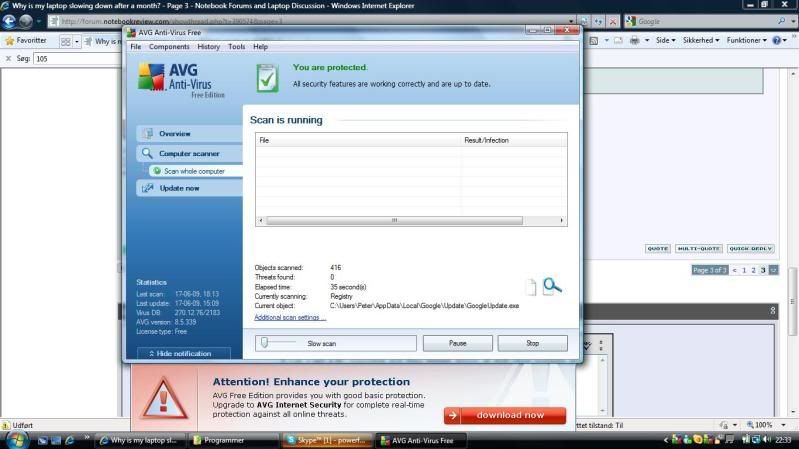The image size is (799, 449).
Task: Click the Internet Explorer back button
Action: (x=9, y=21)
